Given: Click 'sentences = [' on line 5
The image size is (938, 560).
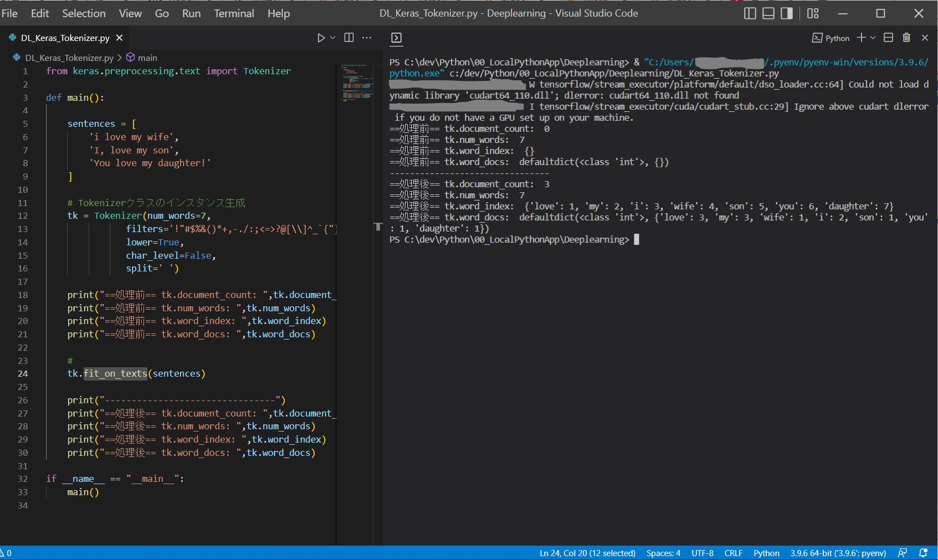Looking at the screenshot, I should pos(102,124).
